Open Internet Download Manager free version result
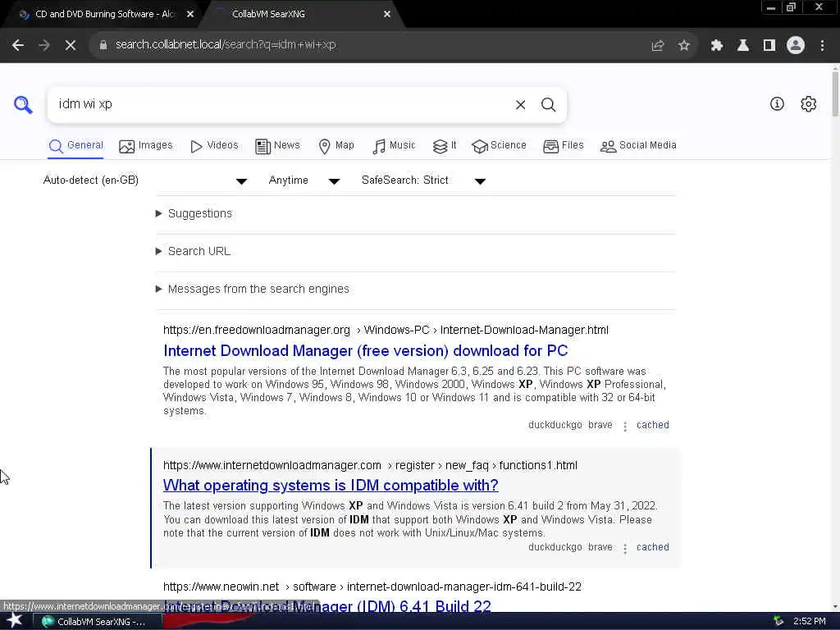 click(x=365, y=351)
